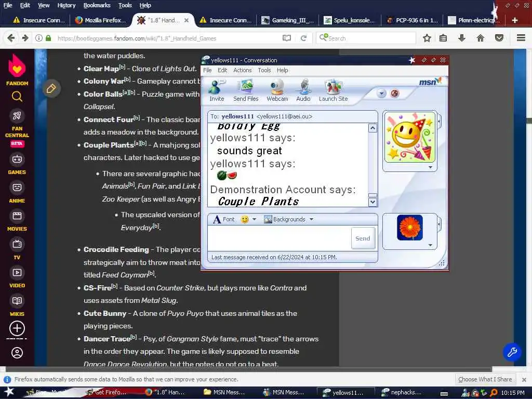Bookmark this page star icon

427,38
